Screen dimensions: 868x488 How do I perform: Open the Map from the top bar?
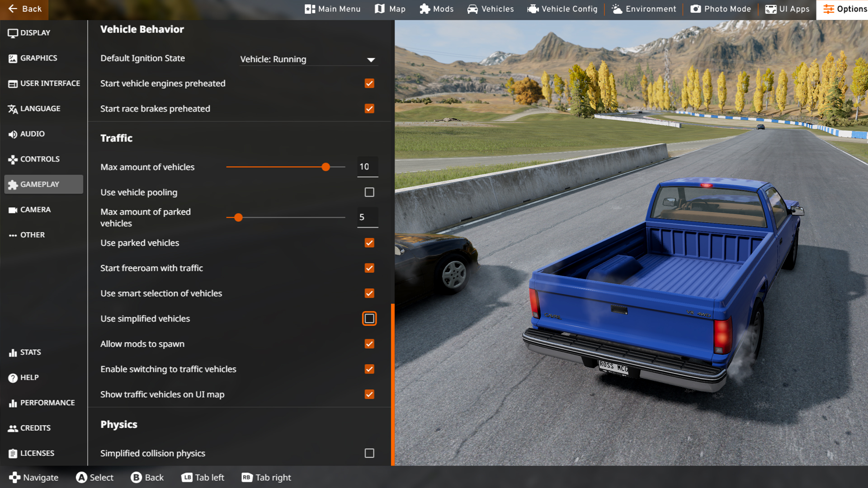coord(389,9)
